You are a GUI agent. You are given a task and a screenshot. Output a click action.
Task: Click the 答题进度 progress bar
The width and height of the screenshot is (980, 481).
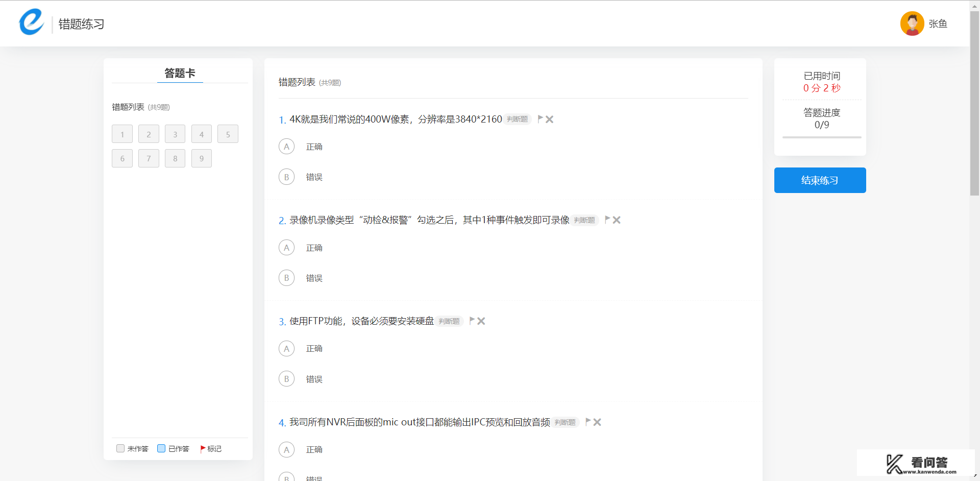pos(822,137)
